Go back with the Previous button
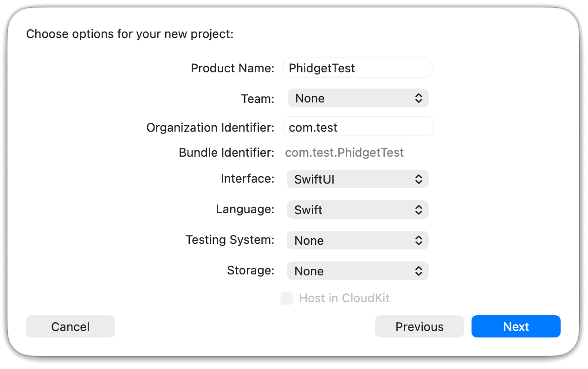Viewport: 588px width, 369px height. click(419, 327)
